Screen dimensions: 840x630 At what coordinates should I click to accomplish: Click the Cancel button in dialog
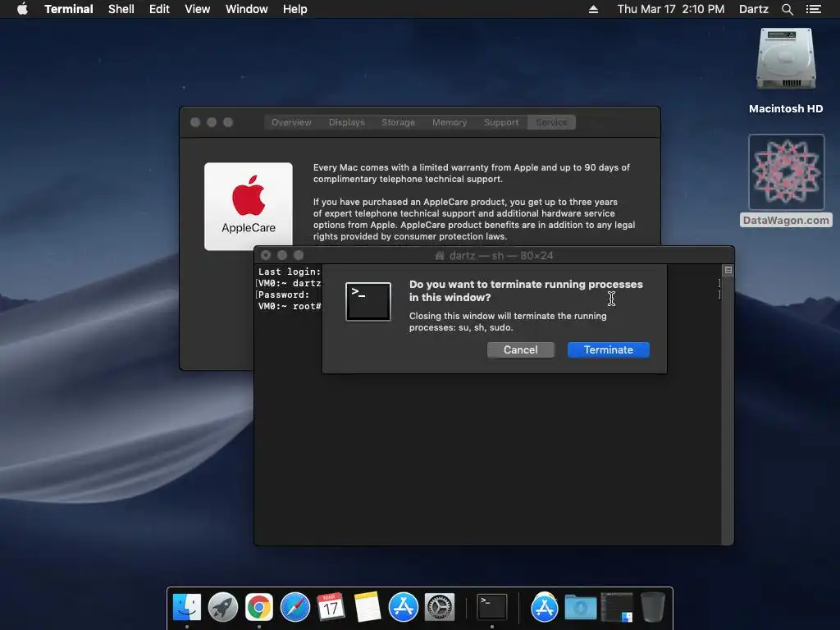click(x=521, y=349)
